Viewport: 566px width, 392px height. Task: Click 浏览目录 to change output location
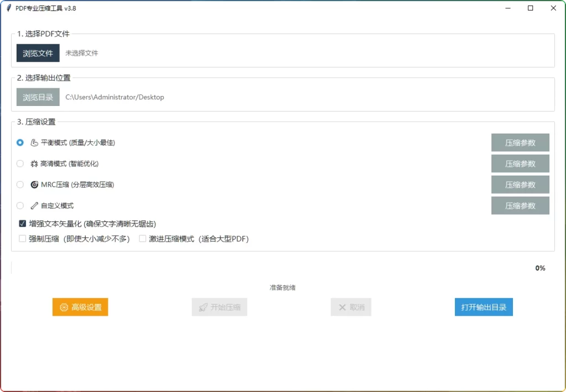pos(37,97)
